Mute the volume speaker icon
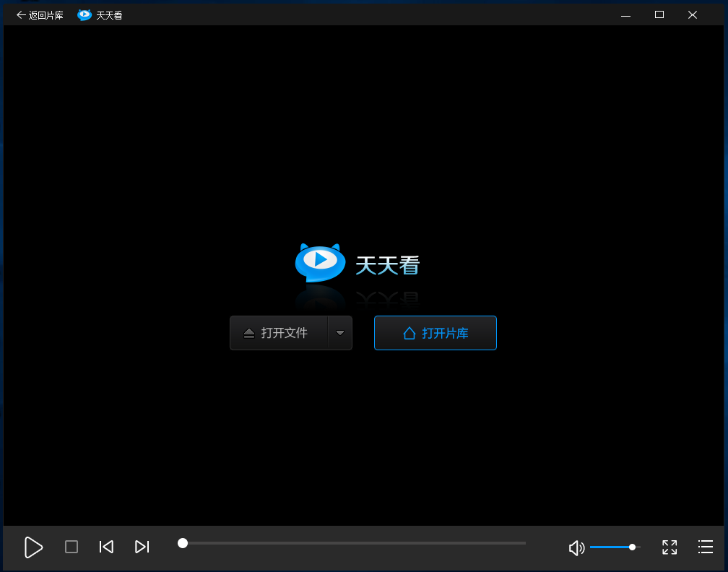 pyautogui.click(x=576, y=547)
